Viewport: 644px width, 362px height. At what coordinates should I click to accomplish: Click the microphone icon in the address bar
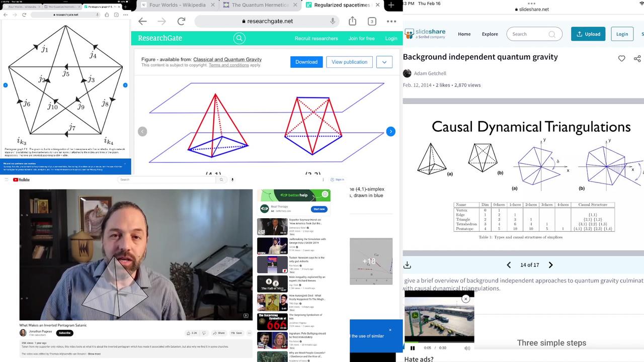click(x=332, y=21)
